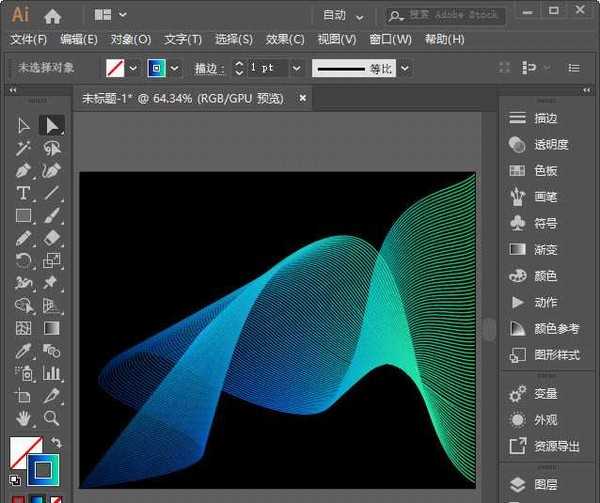Open the 效果(C) menu
The width and height of the screenshot is (600, 503).
coord(285,39)
